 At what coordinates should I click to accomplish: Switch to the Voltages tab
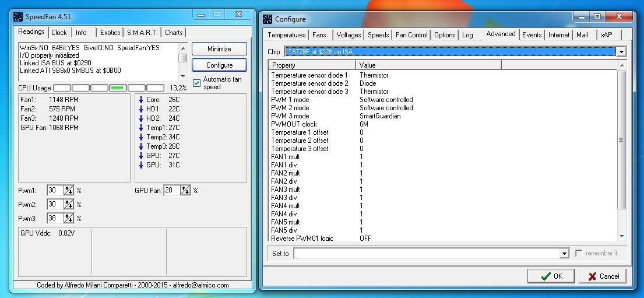pyautogui.click(x=349, y=35)
